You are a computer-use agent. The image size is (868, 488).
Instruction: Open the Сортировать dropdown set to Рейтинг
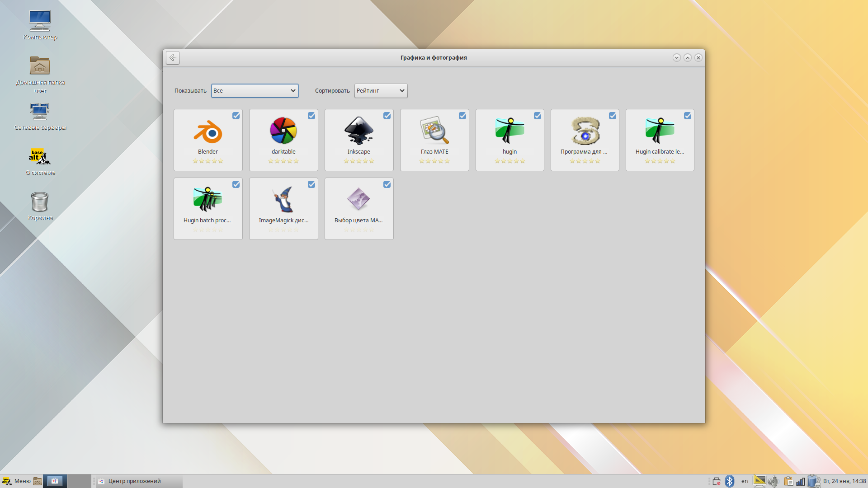[x=381, y=91]
